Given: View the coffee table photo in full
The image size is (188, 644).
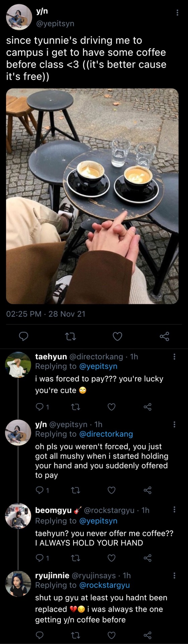Looking at the screenshot, I should tap(92, 196).
